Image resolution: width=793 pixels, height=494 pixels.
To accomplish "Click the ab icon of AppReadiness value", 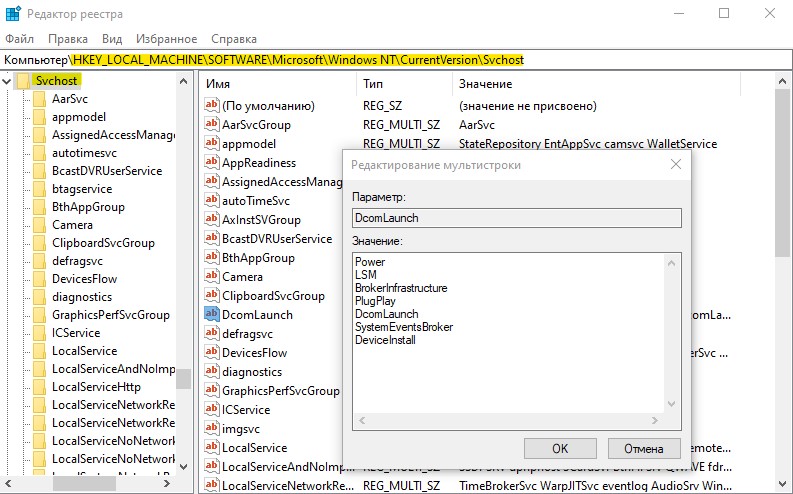I will point(211,162).
